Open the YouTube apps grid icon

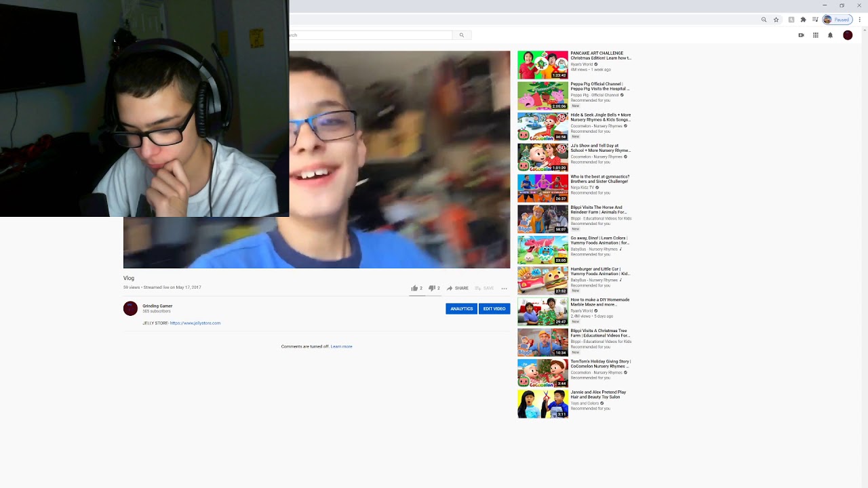click(x=816, y=35)
